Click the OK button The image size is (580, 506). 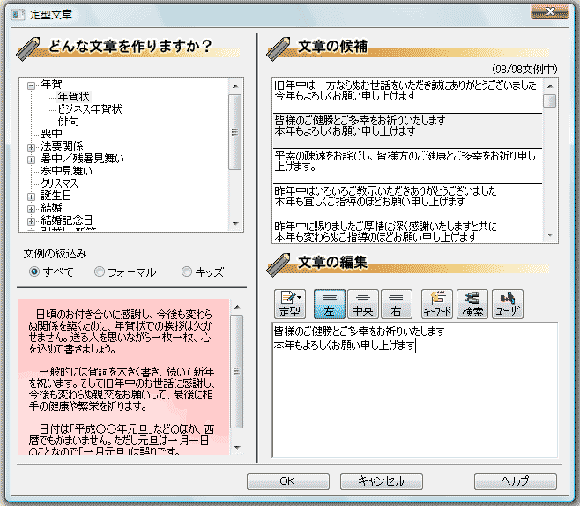click(x=288, y=481)
